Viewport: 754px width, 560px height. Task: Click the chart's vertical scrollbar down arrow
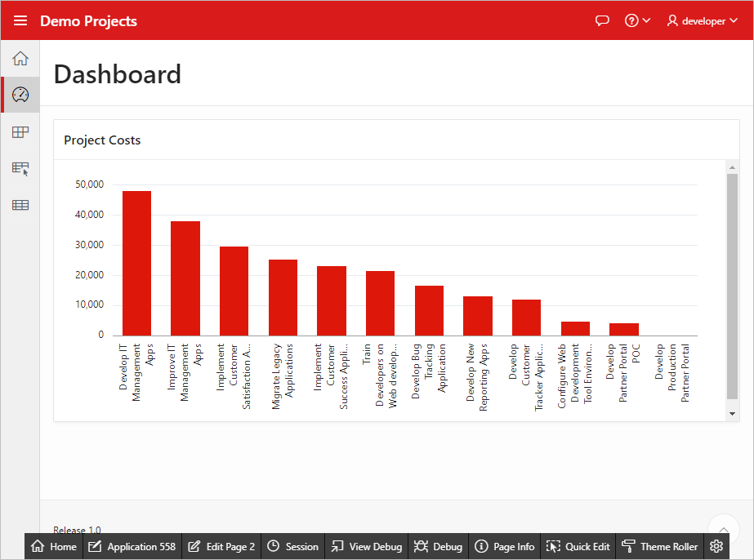coord(733,412)
